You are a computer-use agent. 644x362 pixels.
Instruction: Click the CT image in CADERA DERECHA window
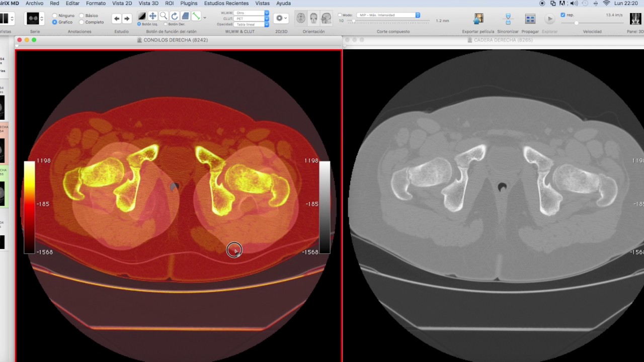coord(494,206)
